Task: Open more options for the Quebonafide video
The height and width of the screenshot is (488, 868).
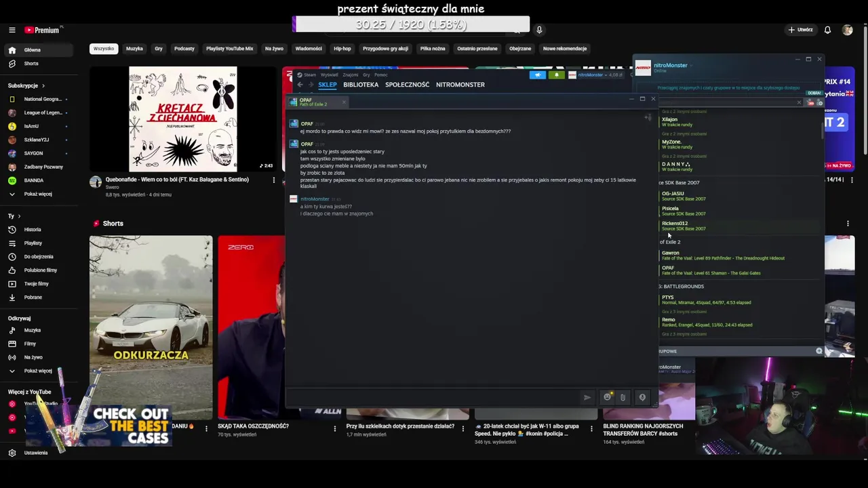Action: click(274, 180)
